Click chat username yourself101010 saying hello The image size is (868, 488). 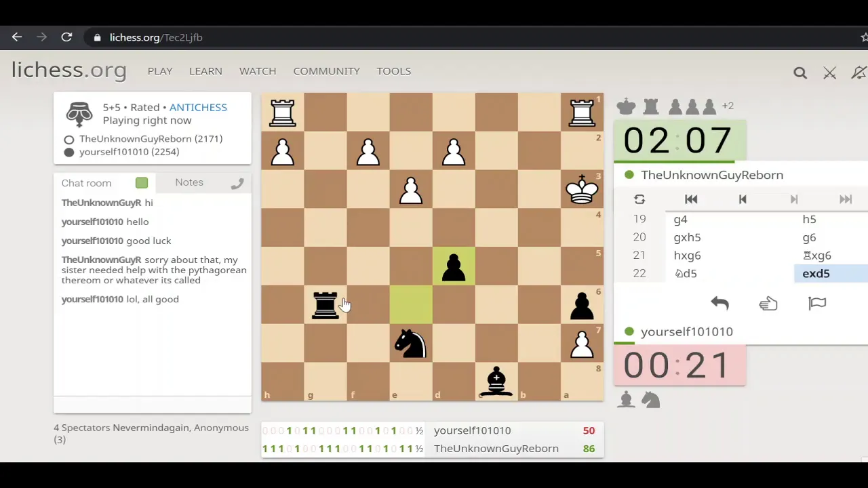[x=92, y=222]
